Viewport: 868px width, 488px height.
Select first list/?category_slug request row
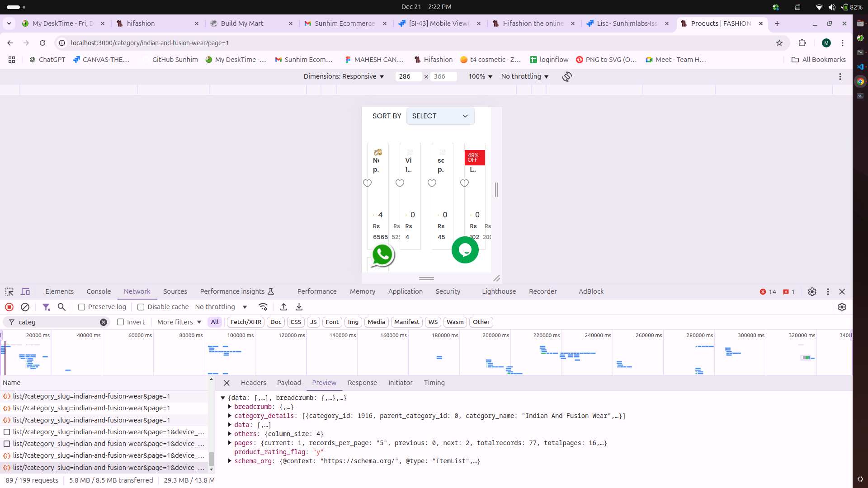[104, 396]
